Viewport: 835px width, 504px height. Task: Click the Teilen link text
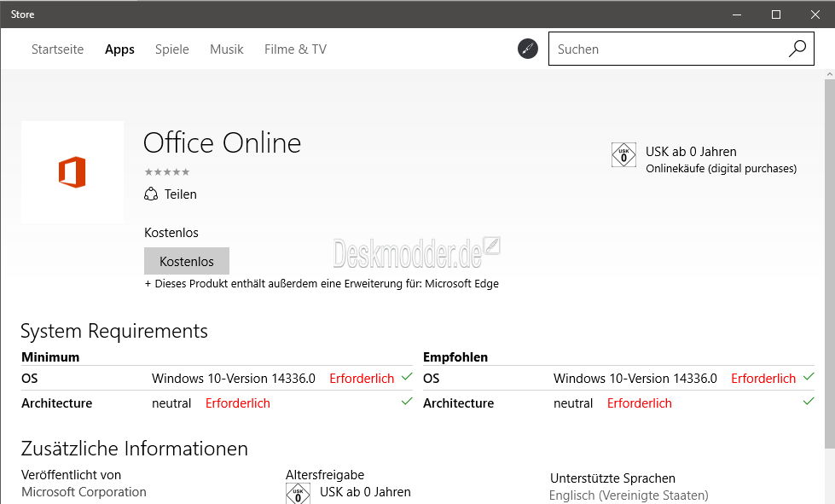point(181,194)
